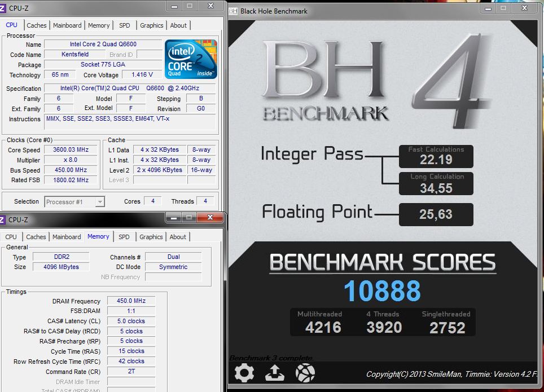Viewport: 544px width, 392px height.
Task: Select the CPU tab in the CPU-Z processor window
Action: (x=11, y=25)
